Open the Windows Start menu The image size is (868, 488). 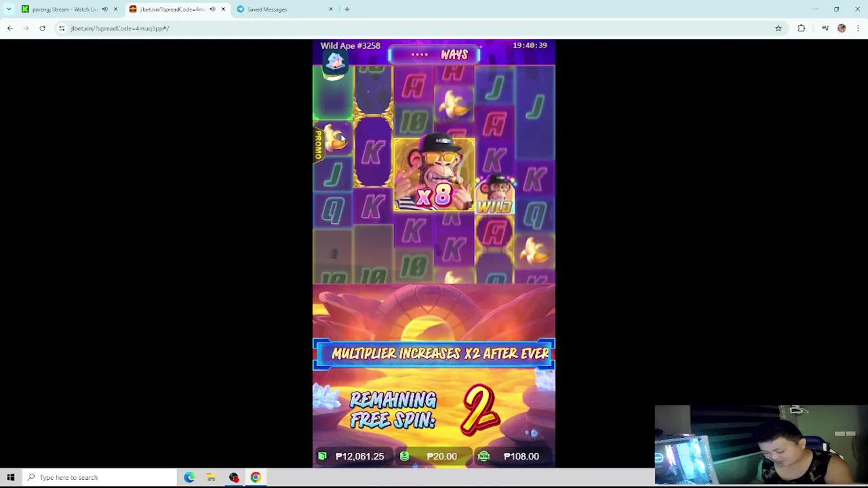click(10, 477)
